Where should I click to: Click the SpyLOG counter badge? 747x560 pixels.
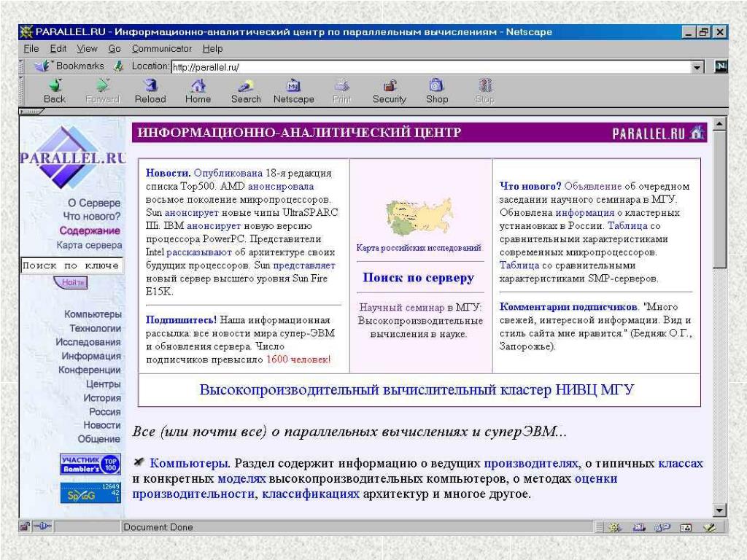point(90,493)
